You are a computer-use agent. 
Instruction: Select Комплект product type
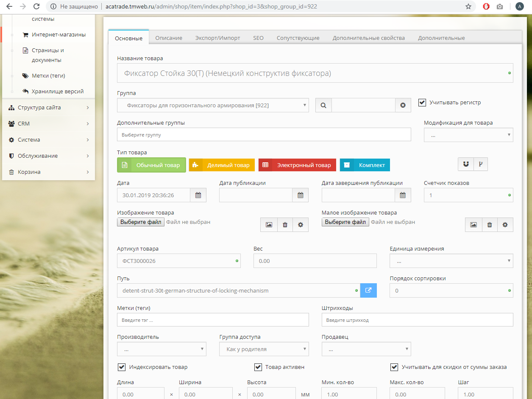click(365, 165)
